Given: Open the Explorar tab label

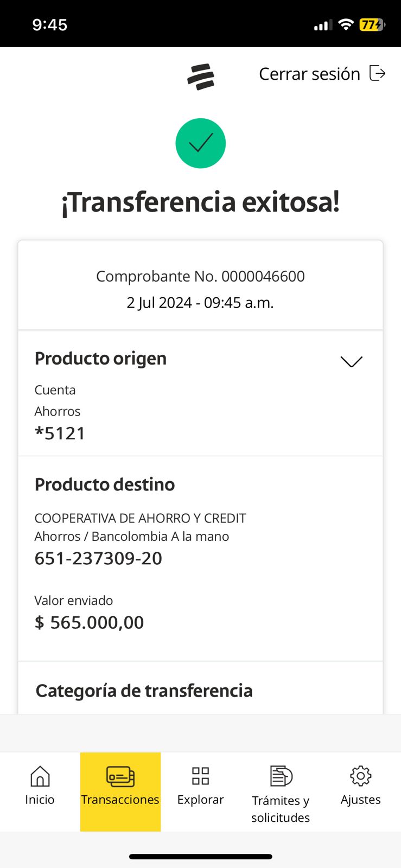Looking at the screenshot, I should (x=200, y=800).
